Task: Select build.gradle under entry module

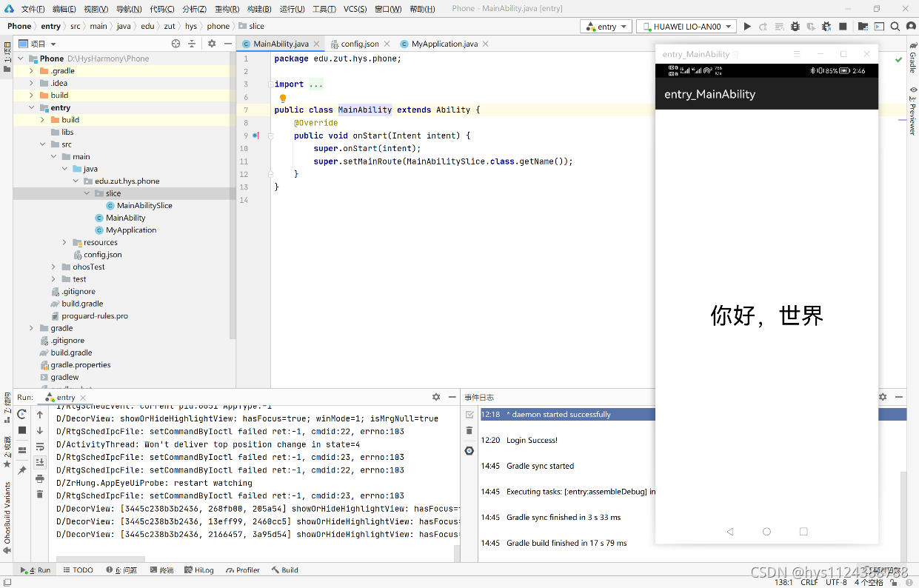Action: 82,304
